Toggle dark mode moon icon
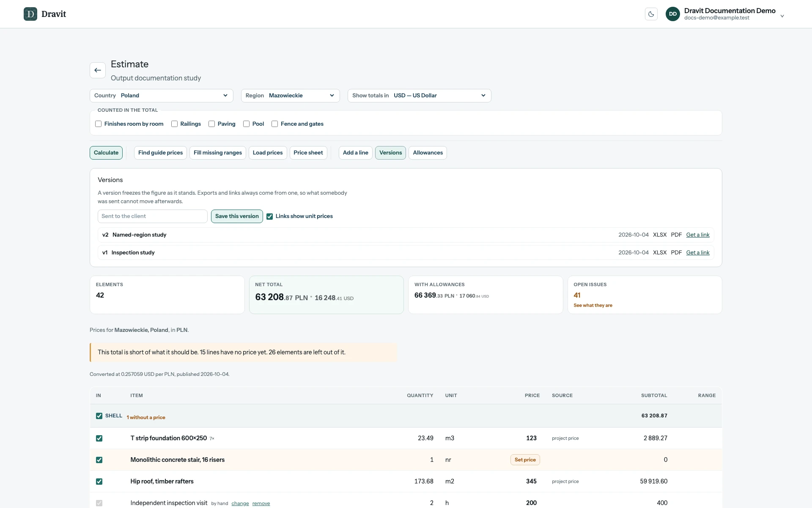Viewport: 812px width, 508px height. 651,14
